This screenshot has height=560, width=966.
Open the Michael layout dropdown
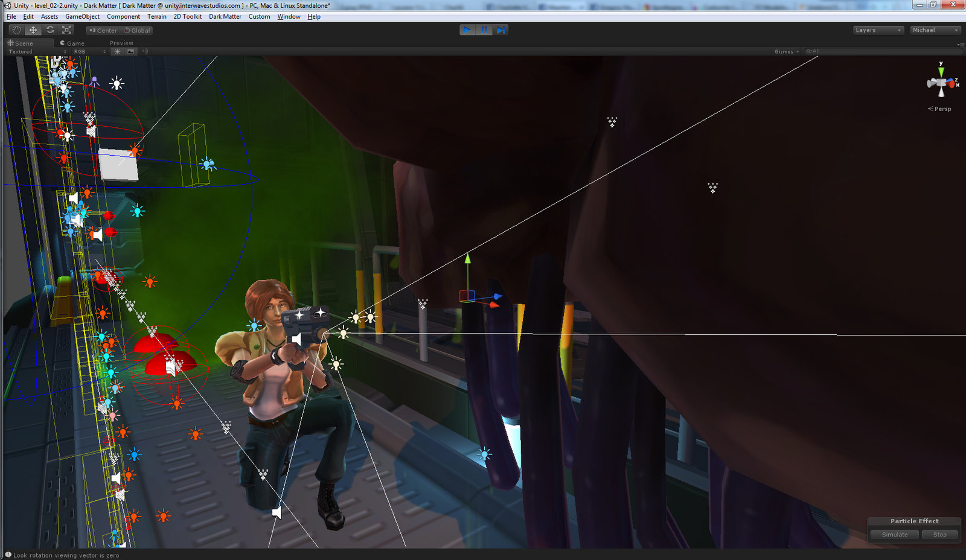tap(935, 30)
